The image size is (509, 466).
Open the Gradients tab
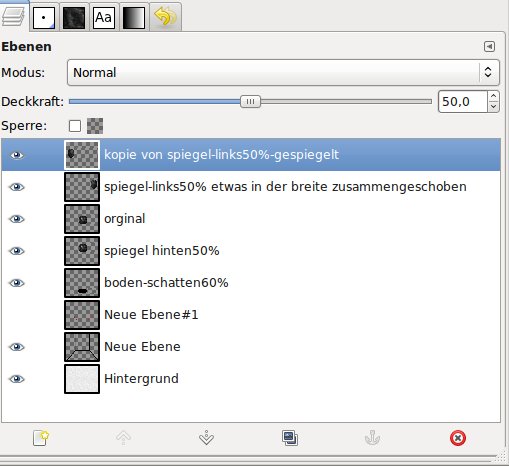134,18
